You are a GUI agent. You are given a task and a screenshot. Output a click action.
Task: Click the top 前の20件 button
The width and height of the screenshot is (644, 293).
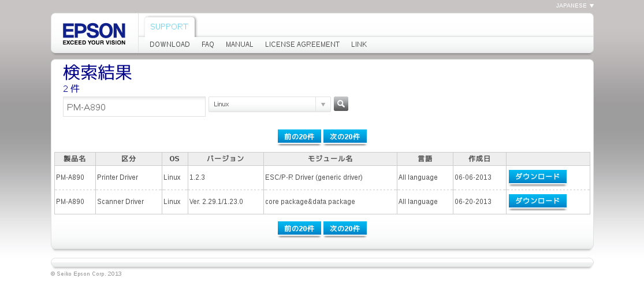[x=299, y=136]
